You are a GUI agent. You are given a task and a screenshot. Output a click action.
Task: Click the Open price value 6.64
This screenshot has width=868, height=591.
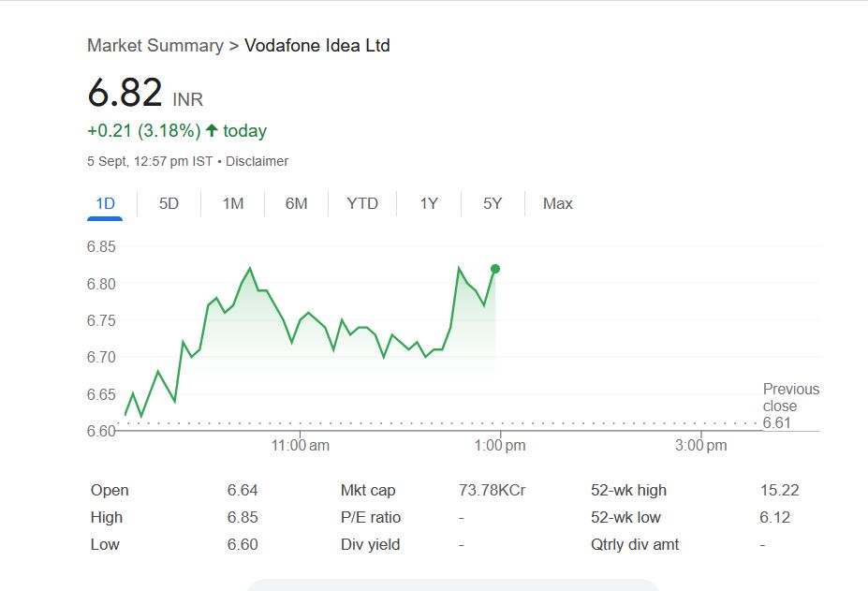pos(243,490)
